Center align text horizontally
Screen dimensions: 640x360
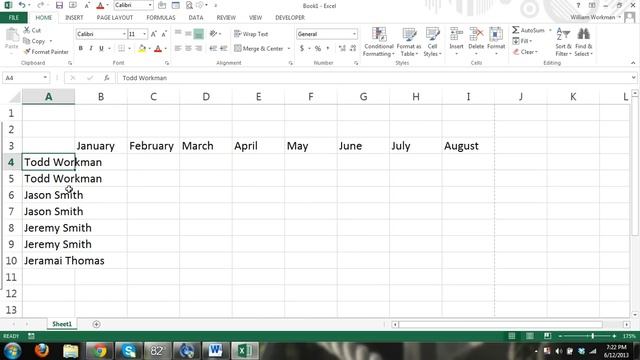pos(188,49)
